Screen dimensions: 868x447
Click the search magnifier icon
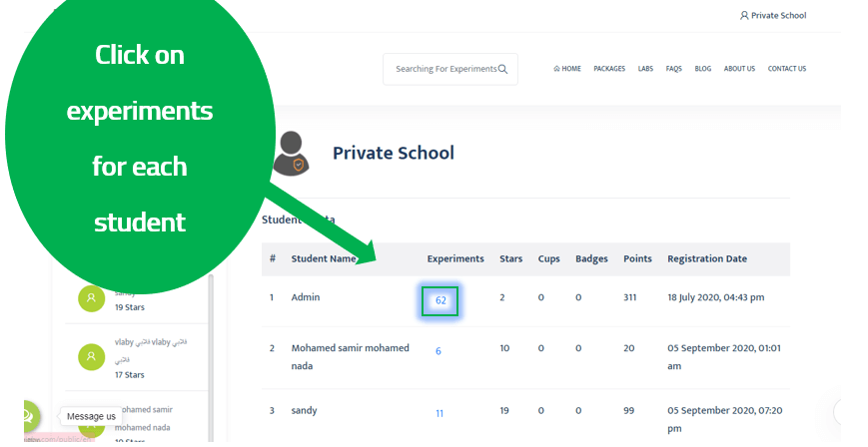point(502,69)
